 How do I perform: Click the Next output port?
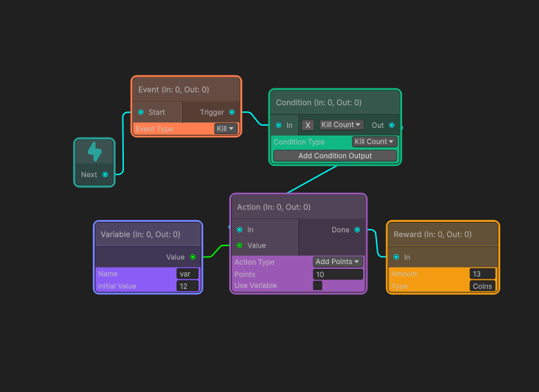click(105, 174)
